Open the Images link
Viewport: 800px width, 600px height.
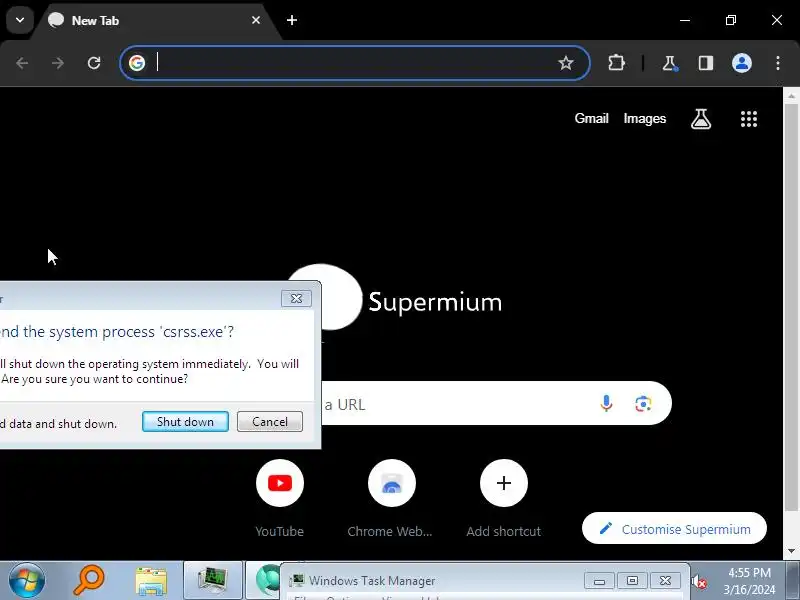pyautogui.click(x=644, y=118)
